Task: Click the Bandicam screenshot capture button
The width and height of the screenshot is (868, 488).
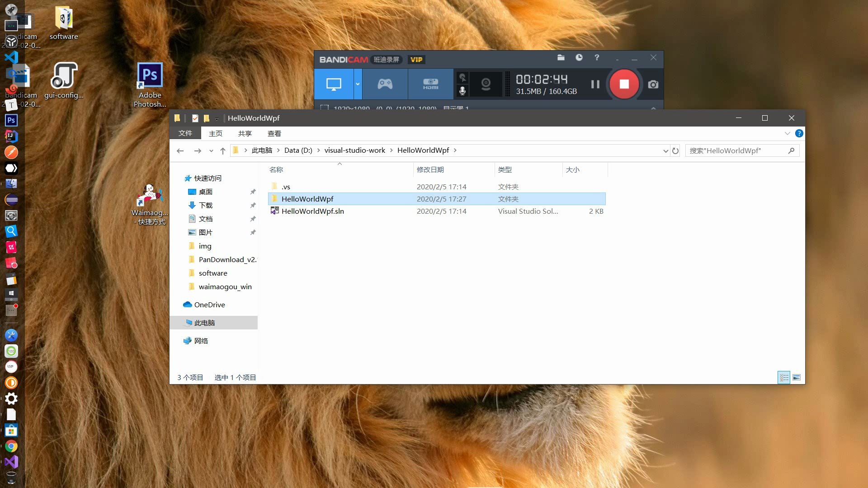Action: (653, 84)
